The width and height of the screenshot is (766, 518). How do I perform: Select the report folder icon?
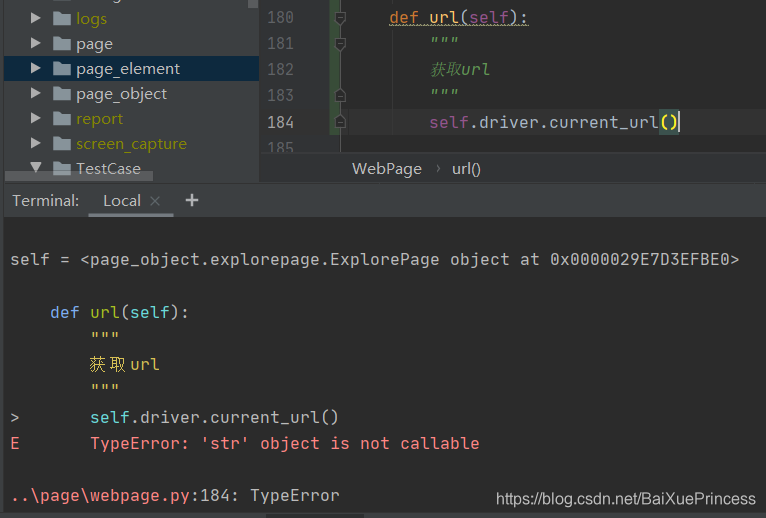62,118
